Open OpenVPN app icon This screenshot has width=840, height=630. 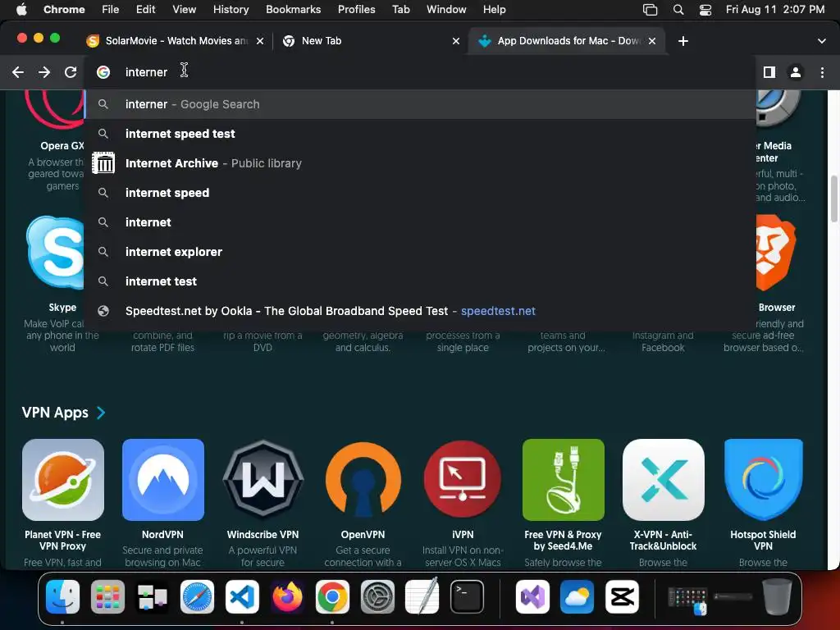point(363,479)
